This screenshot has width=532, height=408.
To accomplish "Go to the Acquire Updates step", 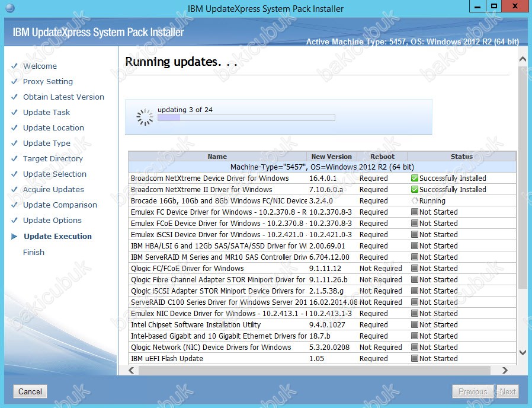I will pos(53,189).
